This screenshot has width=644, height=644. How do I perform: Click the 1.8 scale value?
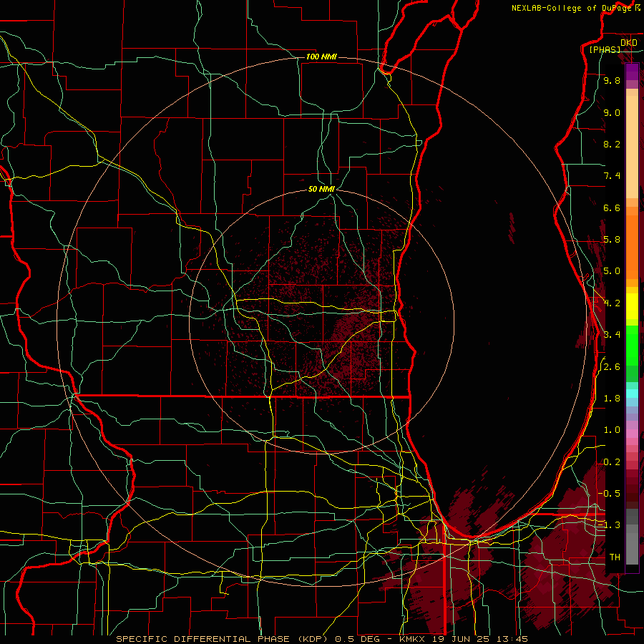pyautogui.click(x=612, y=398)
